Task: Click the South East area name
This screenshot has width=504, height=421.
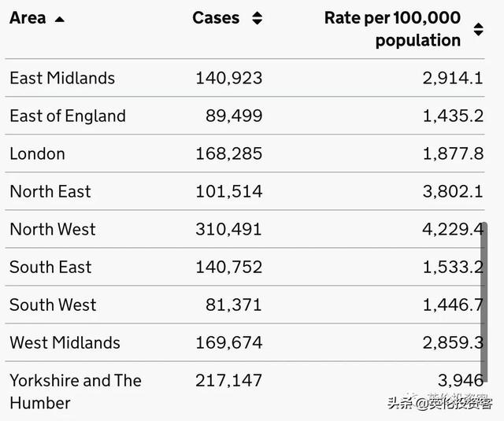Action: (50, 267)
